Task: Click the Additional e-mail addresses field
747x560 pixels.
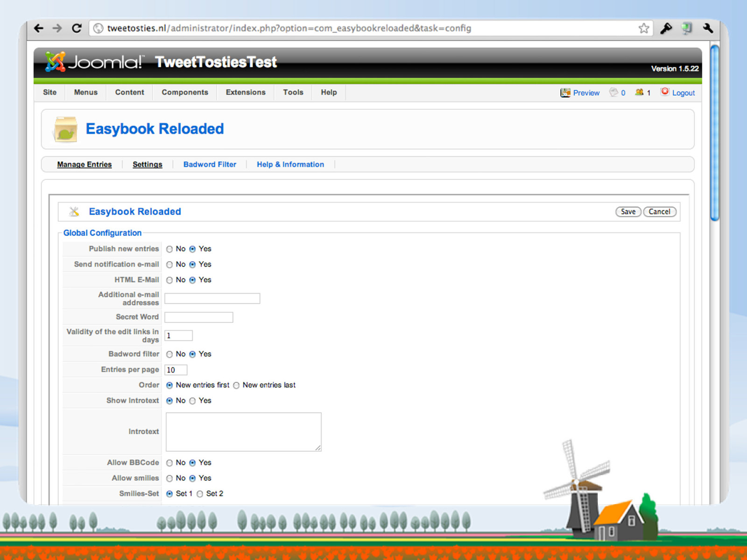Action: (x=212, y=299)
